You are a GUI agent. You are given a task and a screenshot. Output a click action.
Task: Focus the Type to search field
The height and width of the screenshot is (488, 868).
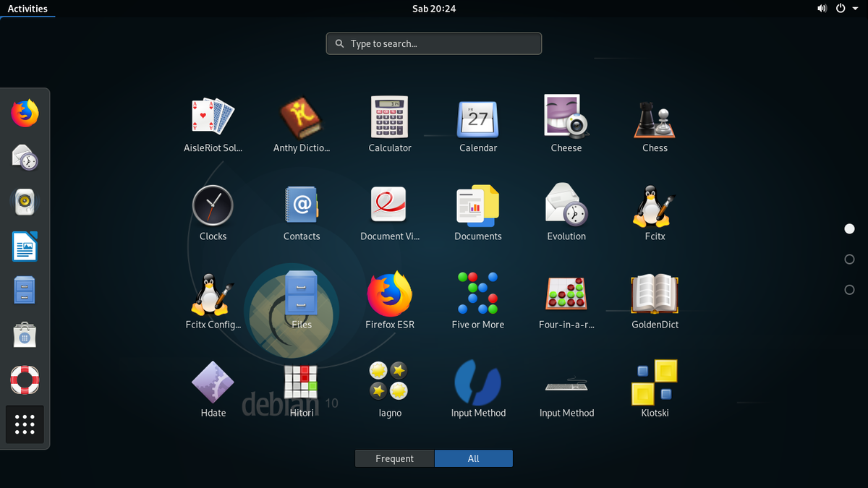434,43
